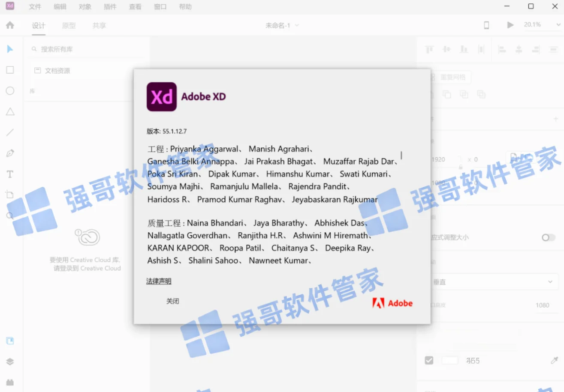Image resolution: width=564 pixels, height=392 pixels.
Task: Open the Libraries panel icon
Action: tap(10, 341)
